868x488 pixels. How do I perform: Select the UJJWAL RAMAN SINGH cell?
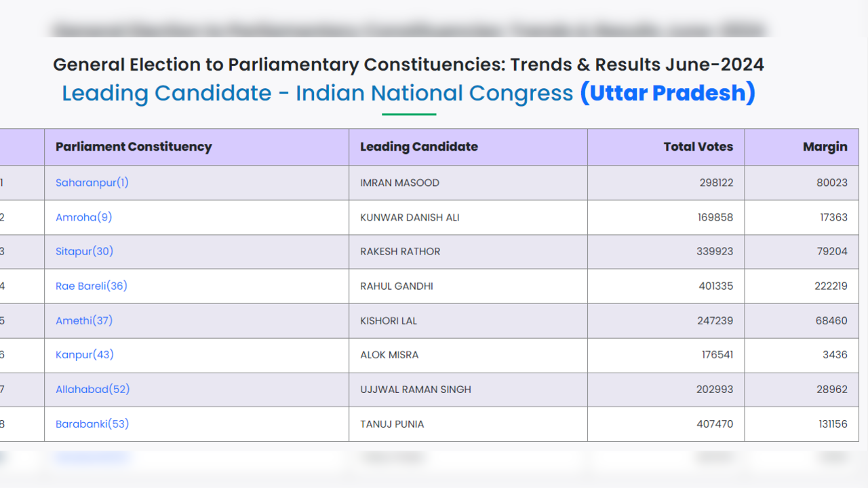[x=416, y=390]
